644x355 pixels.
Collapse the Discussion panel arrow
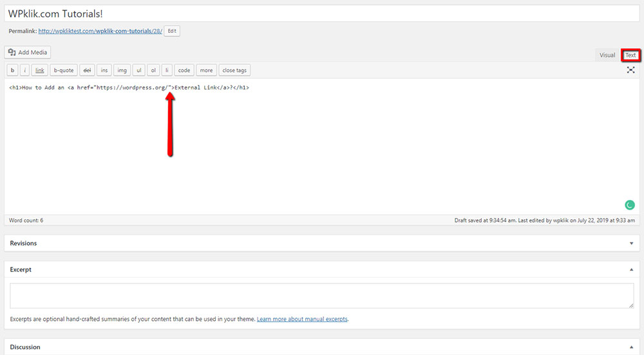point(631,347)
